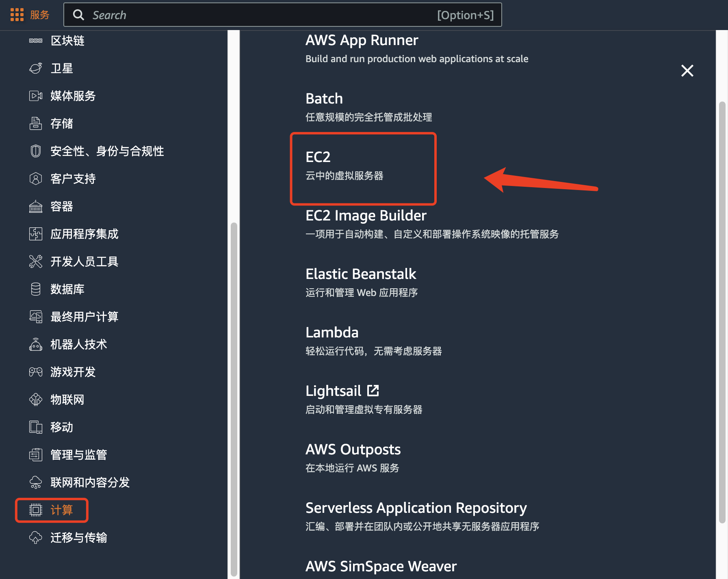728x579 pixels.
Task: Click the Blockchain category icon
Action: coord(36,41)
